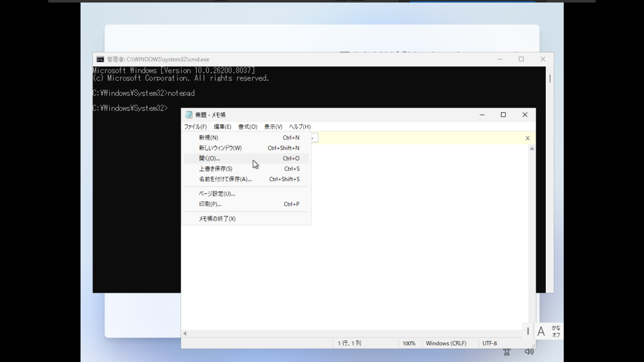Image resolution: width=644 pixels, height=362 pixels.
Task: Open the accessibility icon at bottom right
Action: (507, 352)
